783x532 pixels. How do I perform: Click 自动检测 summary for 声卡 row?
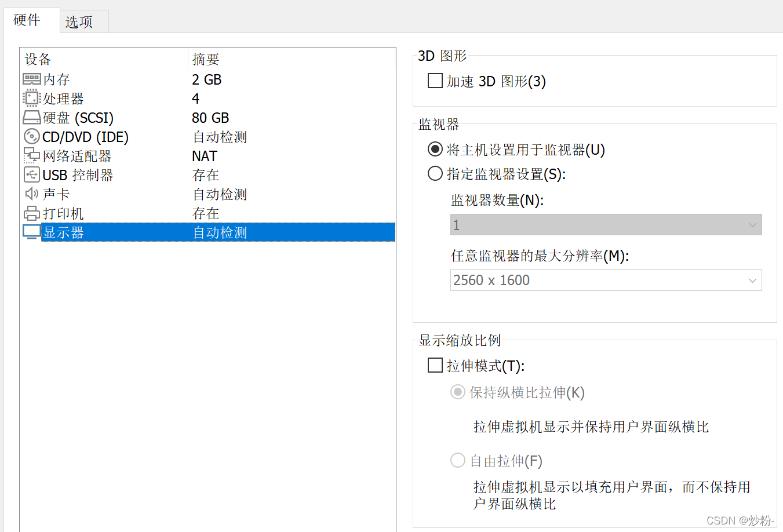coord(220,194)
